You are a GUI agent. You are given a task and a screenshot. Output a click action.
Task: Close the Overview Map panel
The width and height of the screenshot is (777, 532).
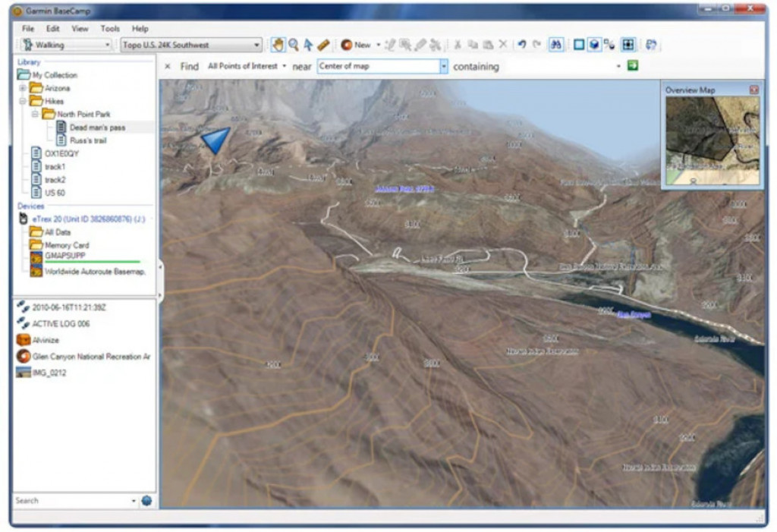753,90
